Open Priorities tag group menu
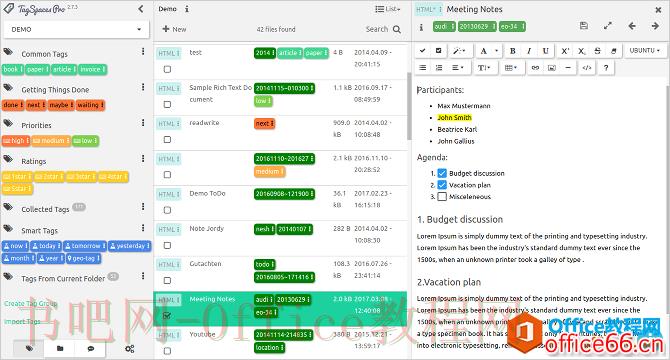 (x=143, y=123)
